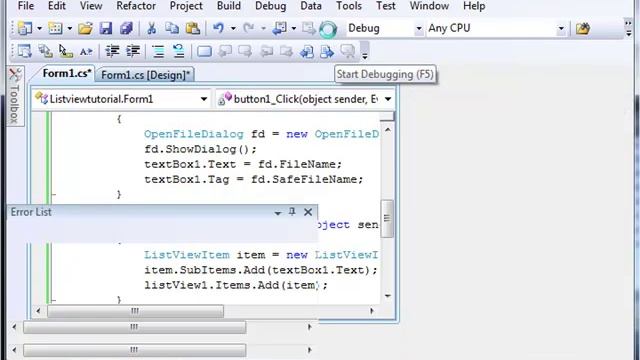Open the Window menu
Screen dimensions: 640x360
point(429,6)
